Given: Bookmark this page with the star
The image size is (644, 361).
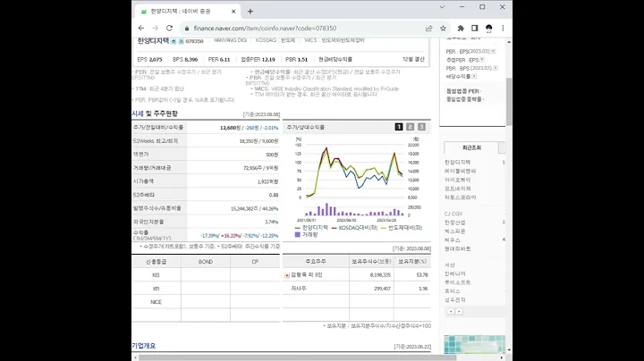Looking at the screenshot, I should (443, 29).
